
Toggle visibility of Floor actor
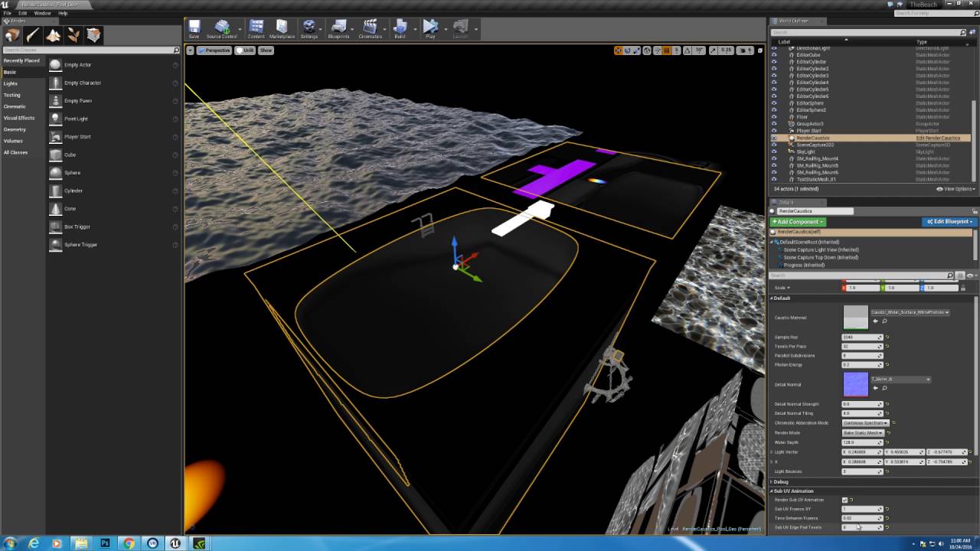pos(774,117)
